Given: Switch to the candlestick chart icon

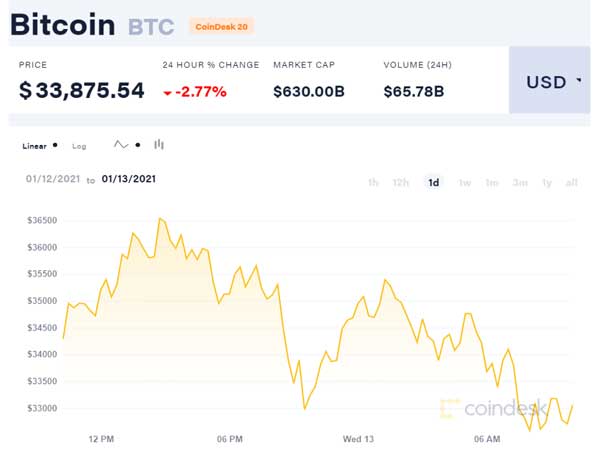Looking at the screenshot, I should [159, 145].
